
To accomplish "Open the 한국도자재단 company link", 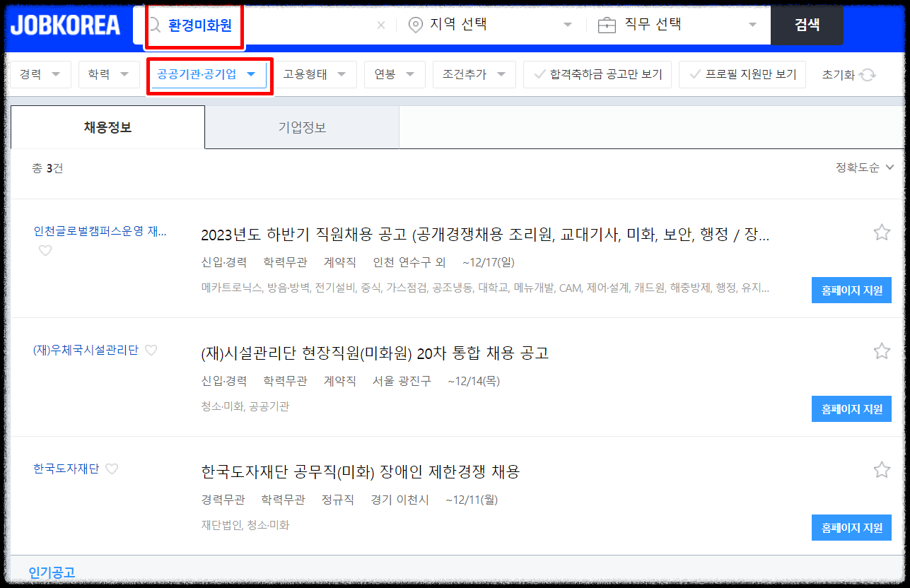I will (x=66, y=469).
